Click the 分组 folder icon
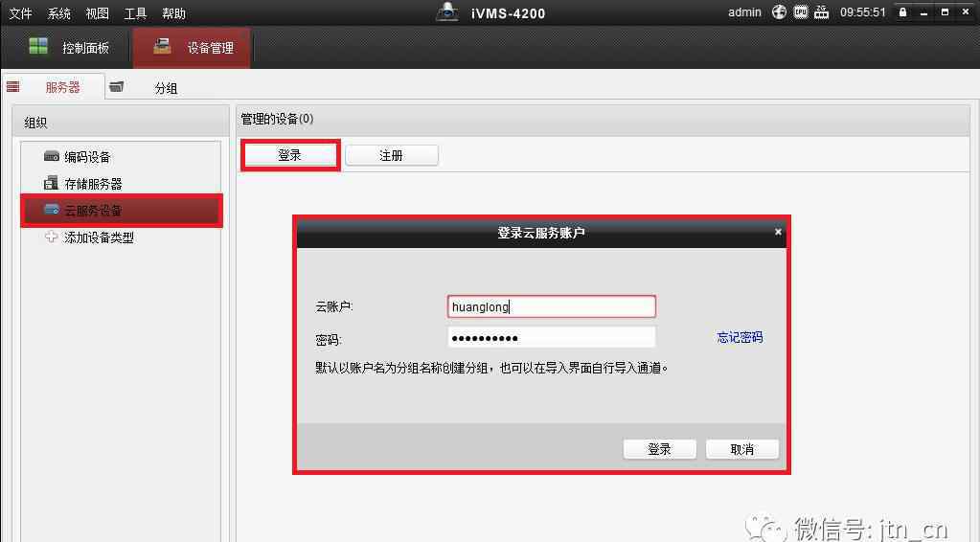 (x=117, y=87)
